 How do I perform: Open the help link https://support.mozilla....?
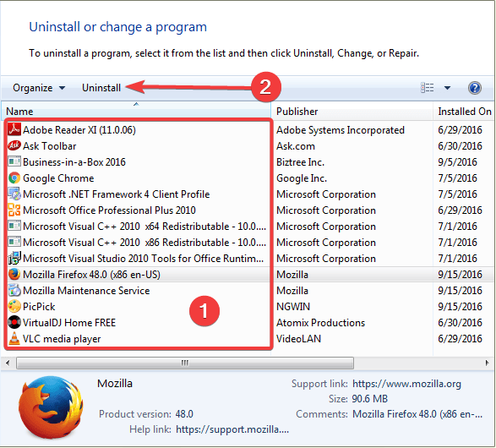coord(232,429)
